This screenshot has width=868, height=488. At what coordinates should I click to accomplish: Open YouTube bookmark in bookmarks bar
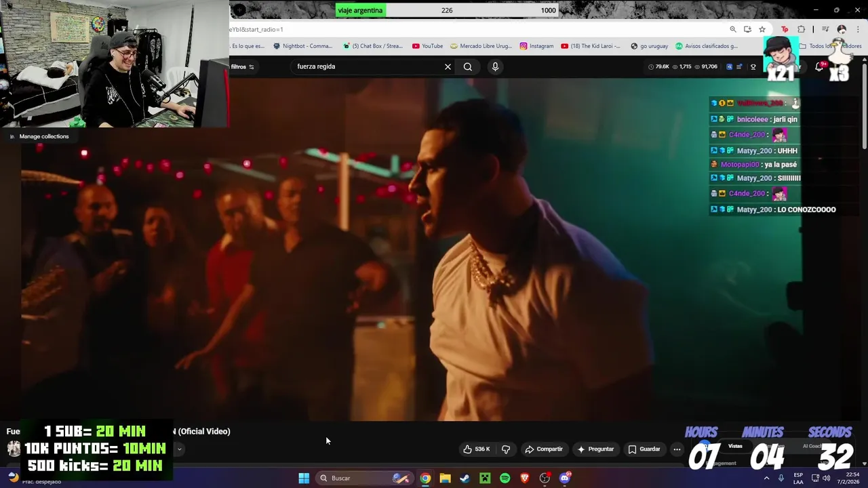[427, 46]
